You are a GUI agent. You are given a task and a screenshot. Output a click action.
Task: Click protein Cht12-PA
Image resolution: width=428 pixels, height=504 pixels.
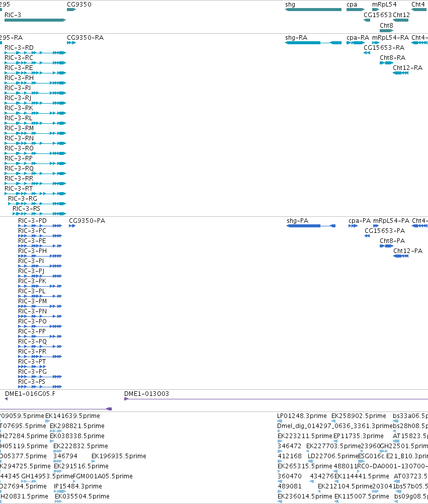pos(401,256)
